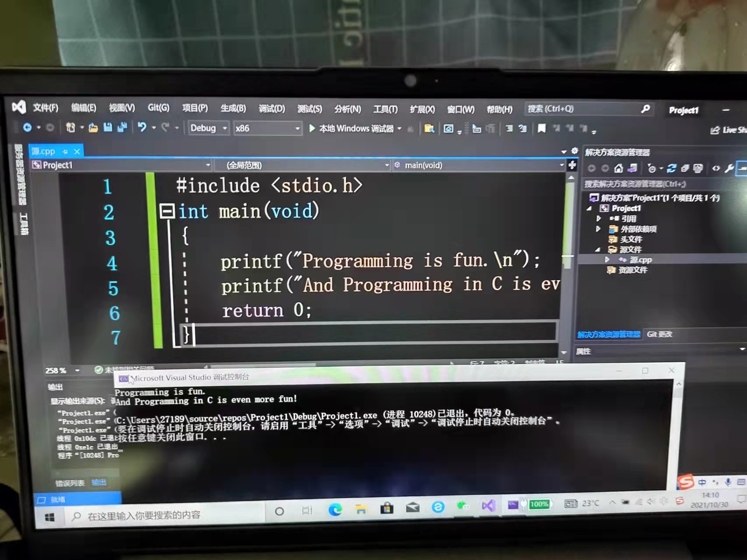
Task: Open the 调试(D) menu
Action: click(x=271, y=109)
